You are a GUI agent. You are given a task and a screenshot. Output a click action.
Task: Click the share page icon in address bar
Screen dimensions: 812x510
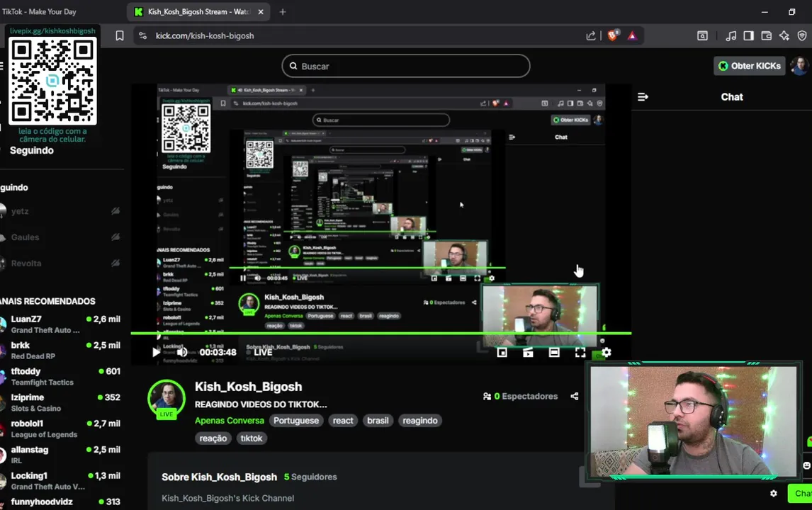(x=590, y=35)
